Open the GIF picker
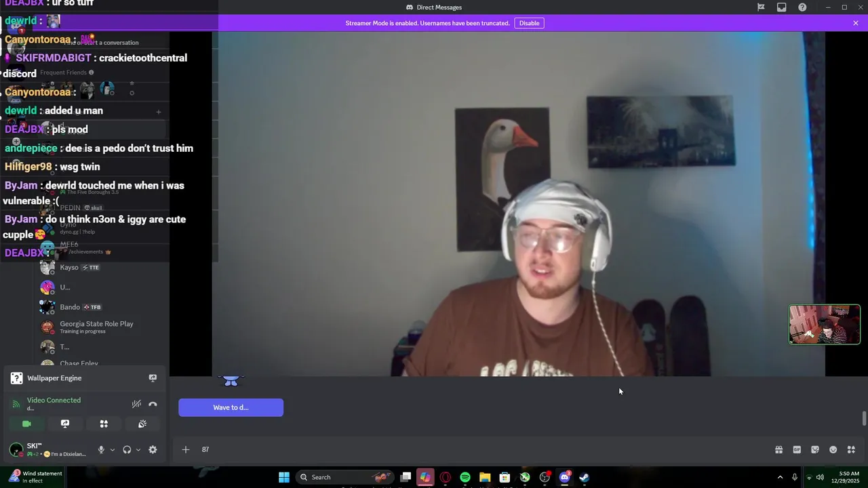 [x=797, y=449]
